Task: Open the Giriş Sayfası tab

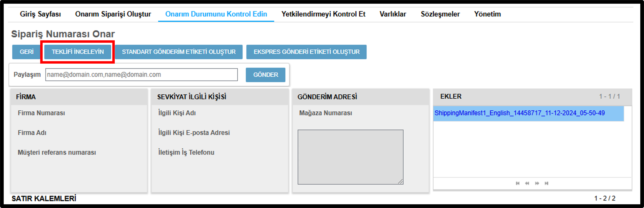Action: coord(40,14)
